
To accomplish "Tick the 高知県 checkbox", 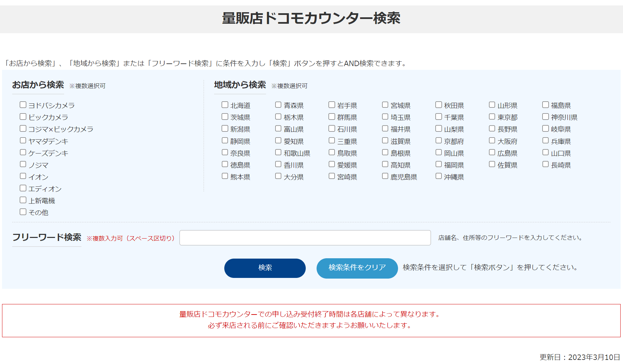I will pos(385,164).
